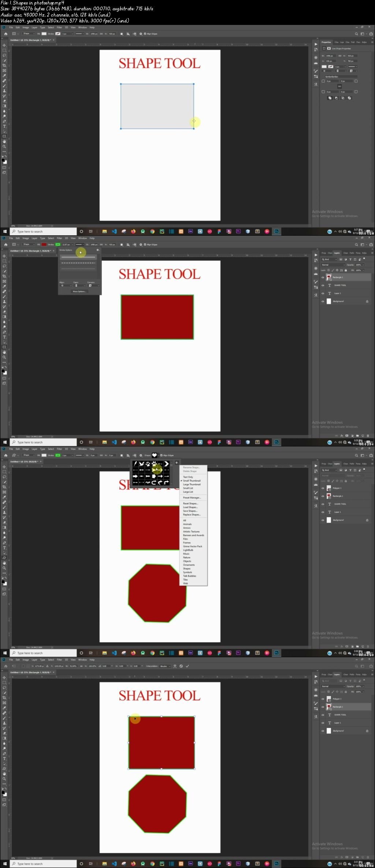Choose Load Shapes... from the shapes menu
This screenshot has width=375, height=868.
[190, 507]
